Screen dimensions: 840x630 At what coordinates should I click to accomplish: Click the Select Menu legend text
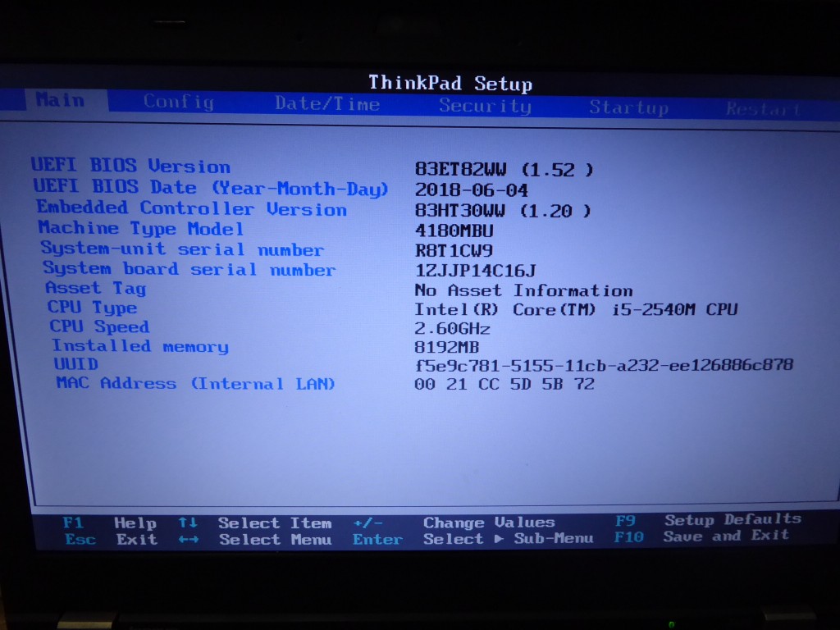tap(276, 539)
